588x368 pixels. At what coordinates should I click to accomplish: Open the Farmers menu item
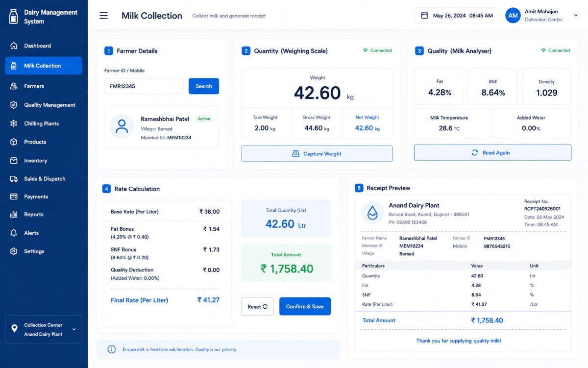[44, 86]
